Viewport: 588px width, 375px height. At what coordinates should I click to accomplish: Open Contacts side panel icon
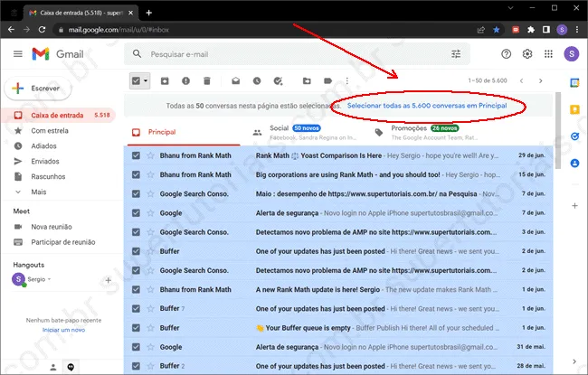pyautogui.click(x=574, y=163)
